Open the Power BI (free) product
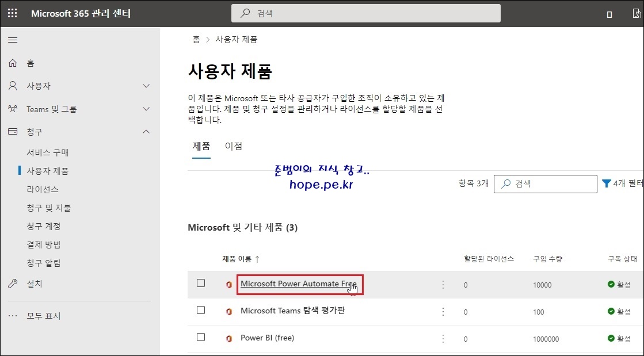This screenshot has width=644, height=356. [x=268, y=338]
